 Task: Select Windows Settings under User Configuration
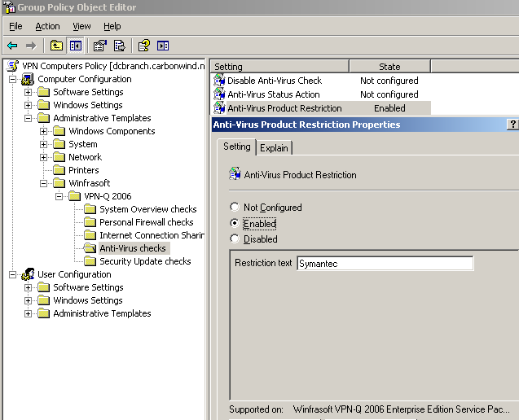[88, 300]
